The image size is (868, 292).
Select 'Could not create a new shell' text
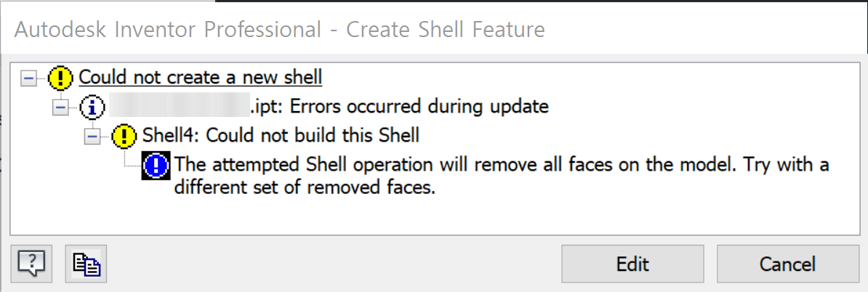[x=200, y=77]
